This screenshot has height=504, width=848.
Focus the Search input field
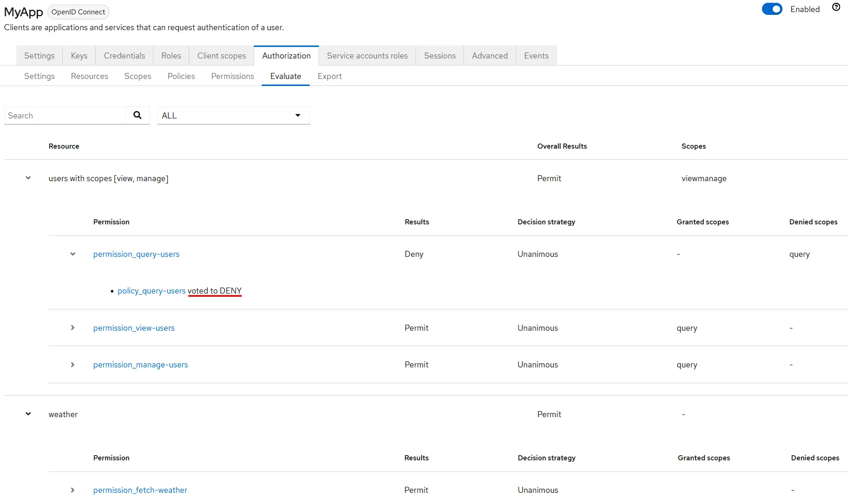coord(65,116)
